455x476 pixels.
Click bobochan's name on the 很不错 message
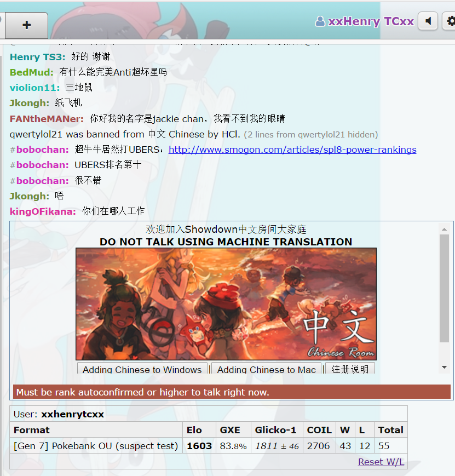(x=42, y=181)
